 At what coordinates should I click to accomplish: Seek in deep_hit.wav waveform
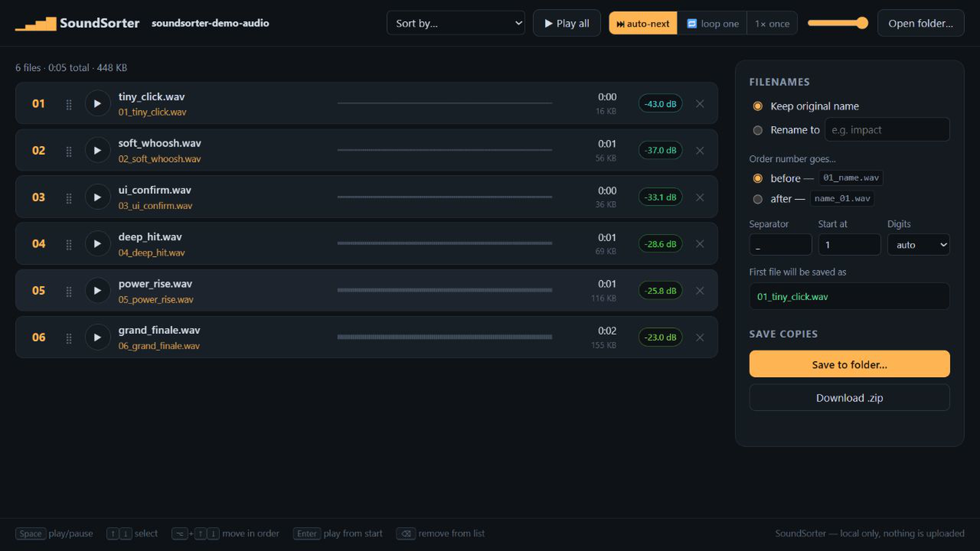(445, 244)
